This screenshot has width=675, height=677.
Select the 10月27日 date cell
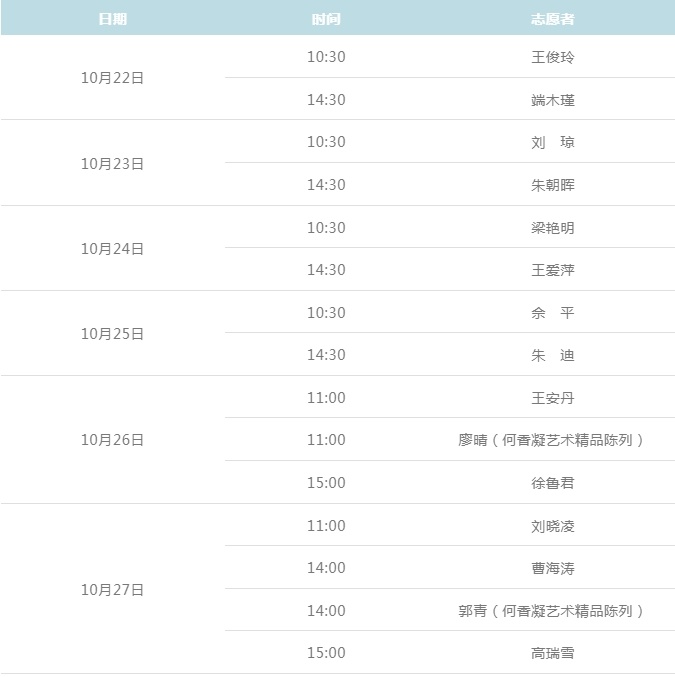point(113,590)
